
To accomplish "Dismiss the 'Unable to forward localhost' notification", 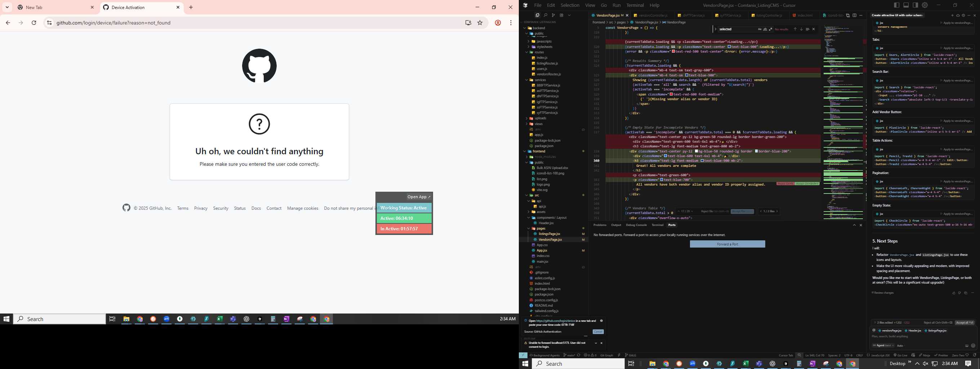I will [601, 343].
